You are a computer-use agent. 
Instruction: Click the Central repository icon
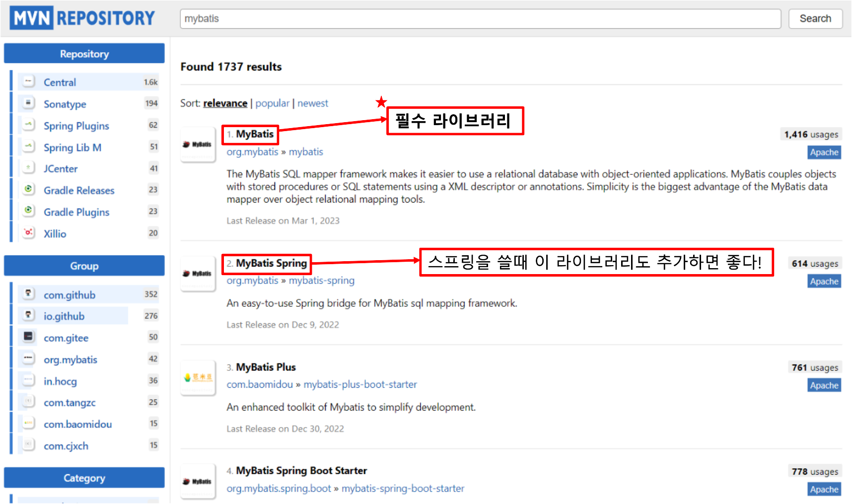click(x=29, y=81)
